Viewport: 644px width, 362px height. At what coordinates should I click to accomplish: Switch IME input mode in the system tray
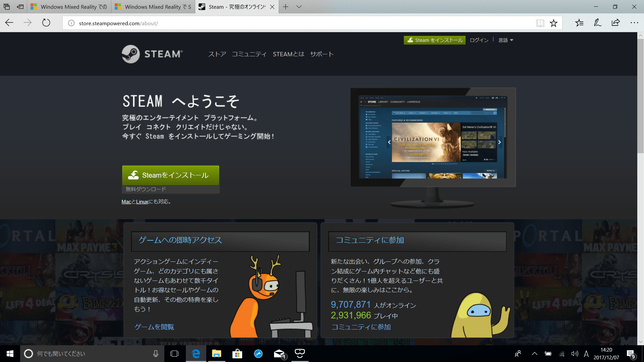[586, 354]
